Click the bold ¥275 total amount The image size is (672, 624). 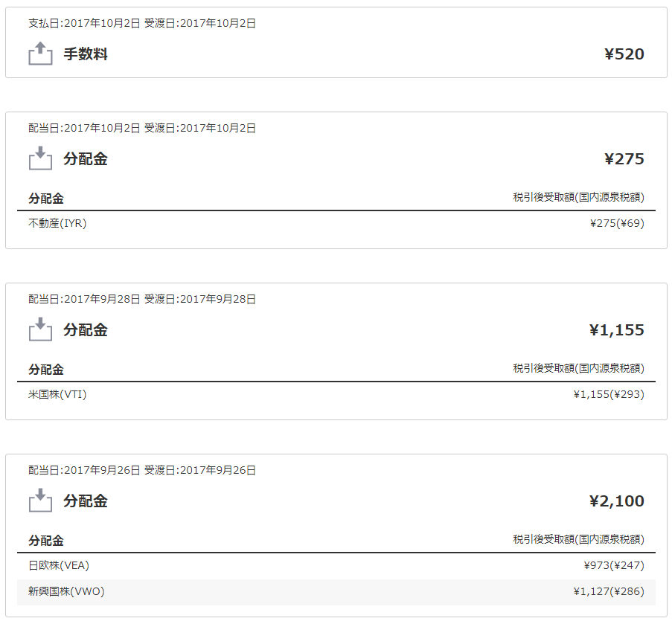click(624, 159)
